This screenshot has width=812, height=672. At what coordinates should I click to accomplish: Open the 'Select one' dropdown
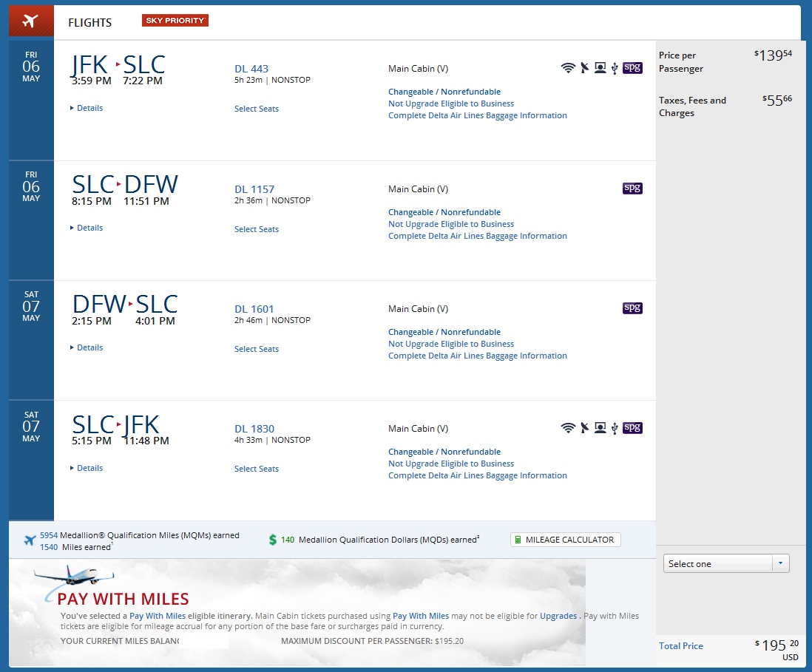point(726,563)
